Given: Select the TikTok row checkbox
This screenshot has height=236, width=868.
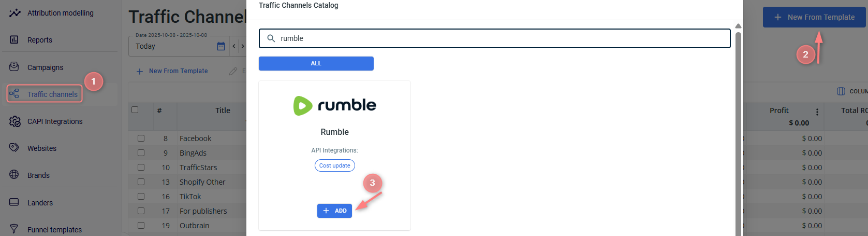Looking at the screenshot, I should tap(141, 197).
